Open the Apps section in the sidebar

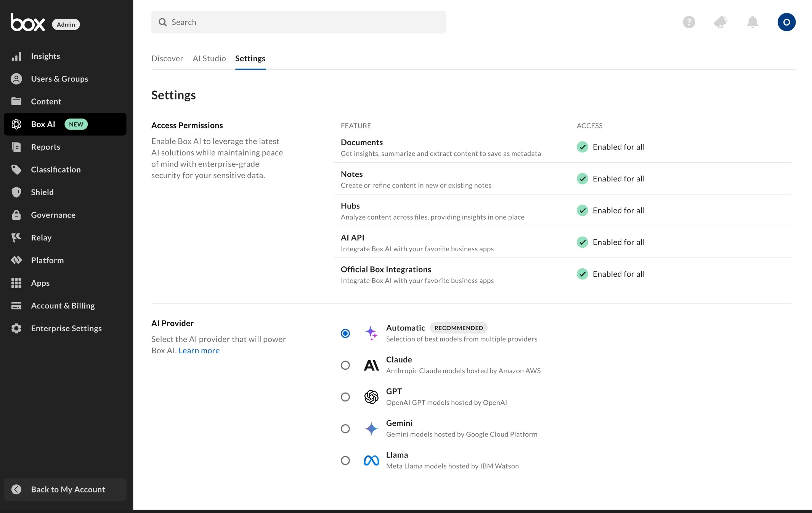coord(40,283)
